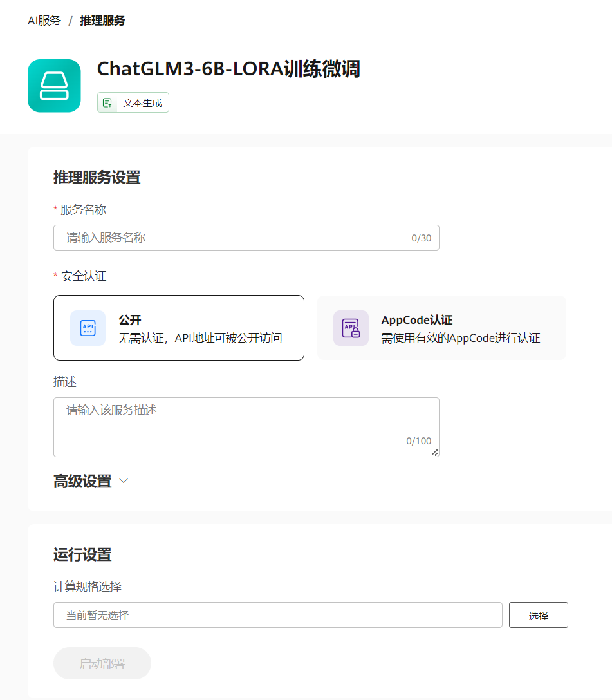Click the 安全认证 label
Screen dimensions: 612x700
point(84,276)
